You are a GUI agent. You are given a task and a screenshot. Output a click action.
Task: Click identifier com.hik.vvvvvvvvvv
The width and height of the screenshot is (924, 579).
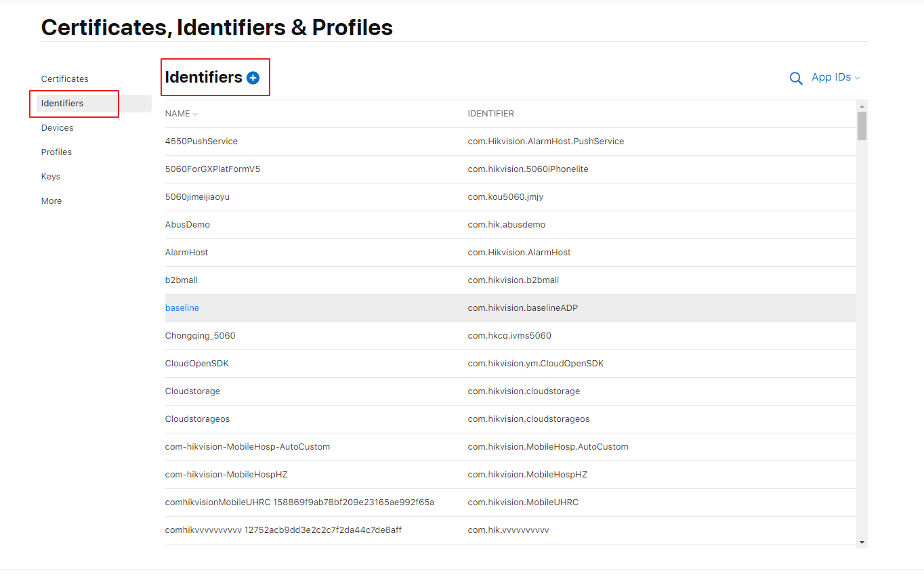pos(509,530)
